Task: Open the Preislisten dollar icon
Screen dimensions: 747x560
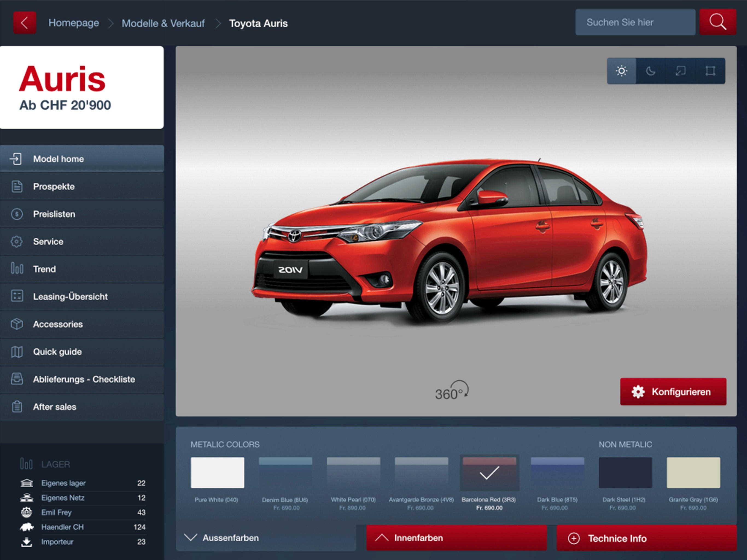Action: [x=17, y=214]
